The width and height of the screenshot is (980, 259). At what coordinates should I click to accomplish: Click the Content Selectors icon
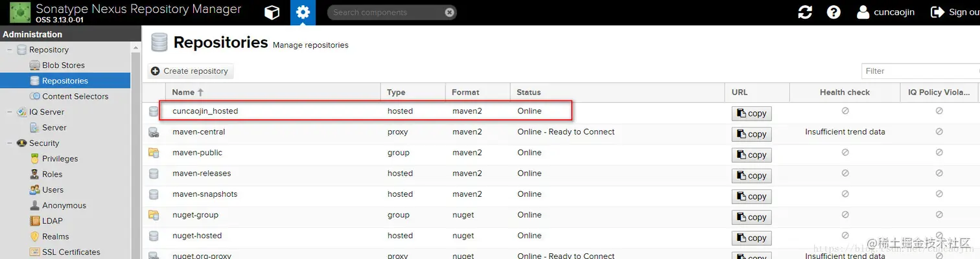coord(35,96)
